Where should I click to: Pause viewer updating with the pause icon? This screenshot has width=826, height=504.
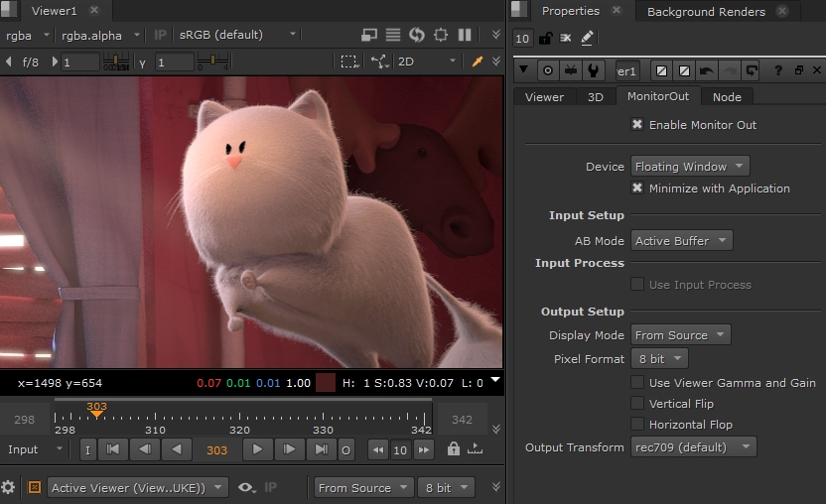click(465, 35)
